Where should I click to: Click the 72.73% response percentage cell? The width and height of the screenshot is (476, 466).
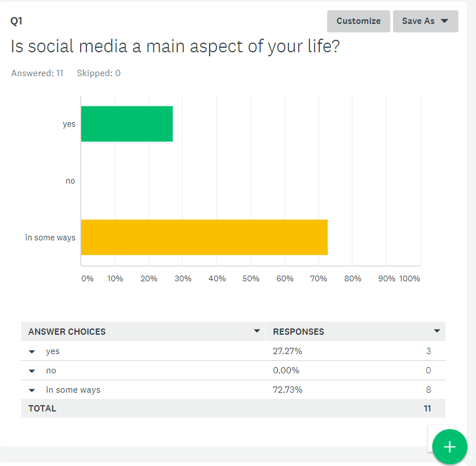click(x=287, y=390)
